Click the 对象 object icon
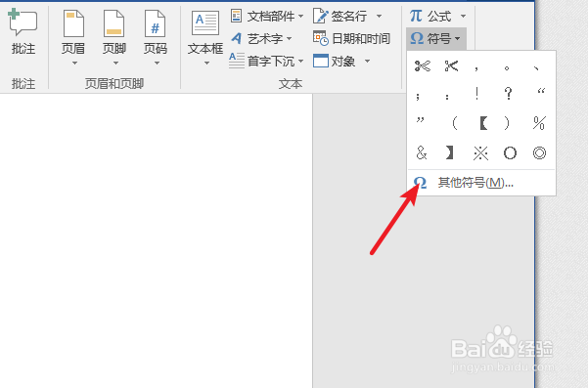The image size is (588, 388). [x=321, y=61]
